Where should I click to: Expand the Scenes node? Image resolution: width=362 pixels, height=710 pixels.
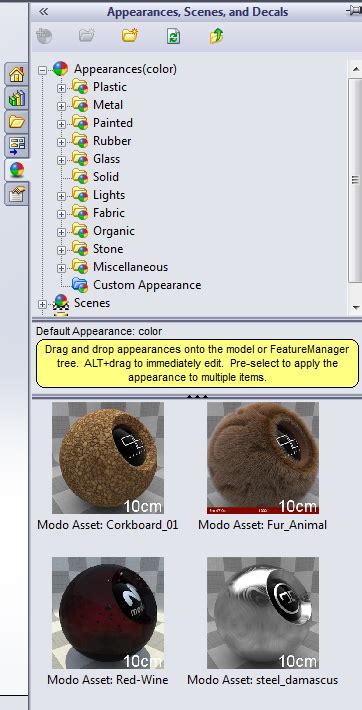43,304
